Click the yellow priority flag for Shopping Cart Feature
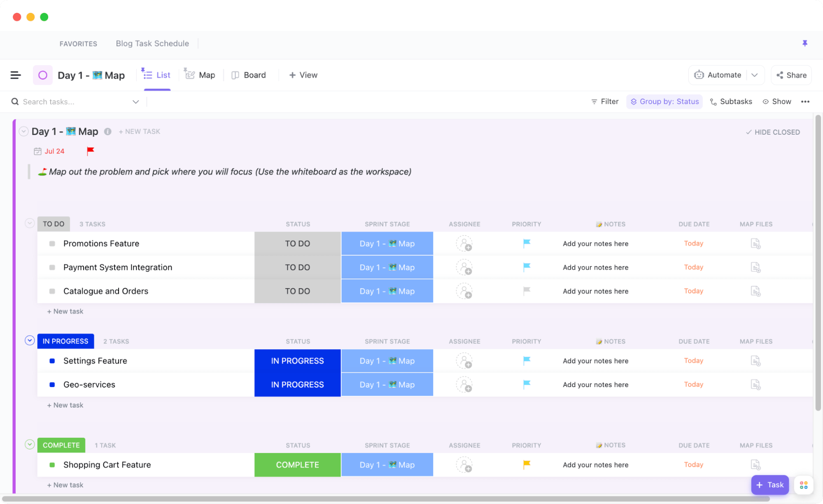823x504 pixels. 527,464
